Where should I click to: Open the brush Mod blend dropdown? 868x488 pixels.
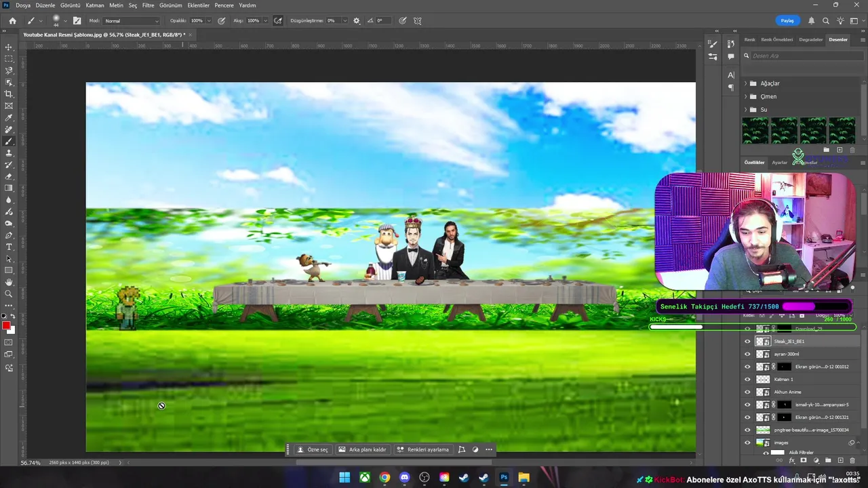[x=132, y=20]
